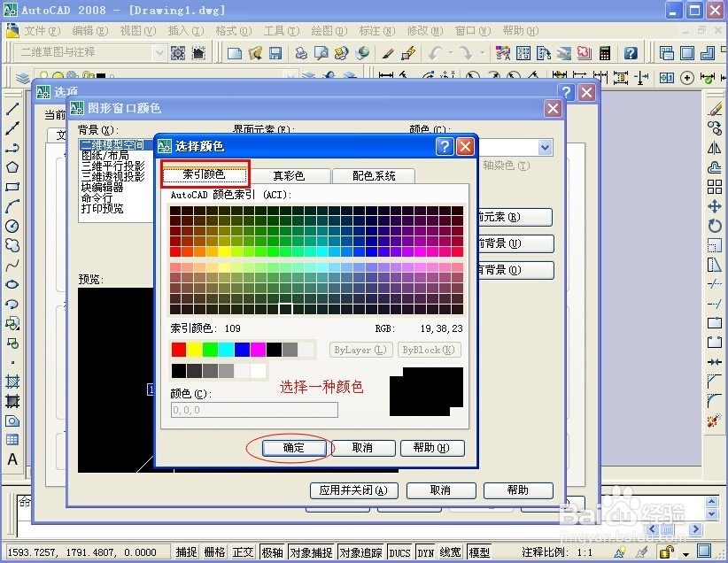This screenshot has width=728, height=563.
Task: Switch to the 真彩色 tab
Action: click(x=290, y=176)
